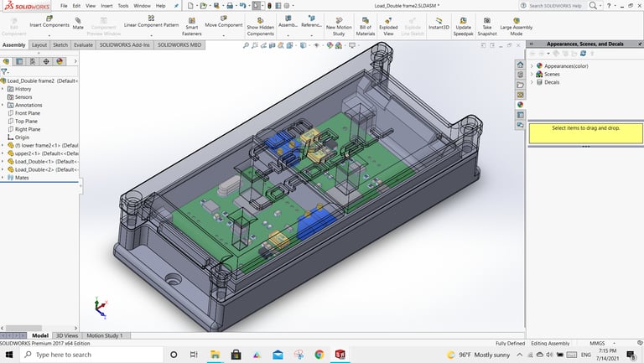Open SOLIDWORKS Add-Ins tab
Viewport: 644px width, 363px height.
pos(124,44)
